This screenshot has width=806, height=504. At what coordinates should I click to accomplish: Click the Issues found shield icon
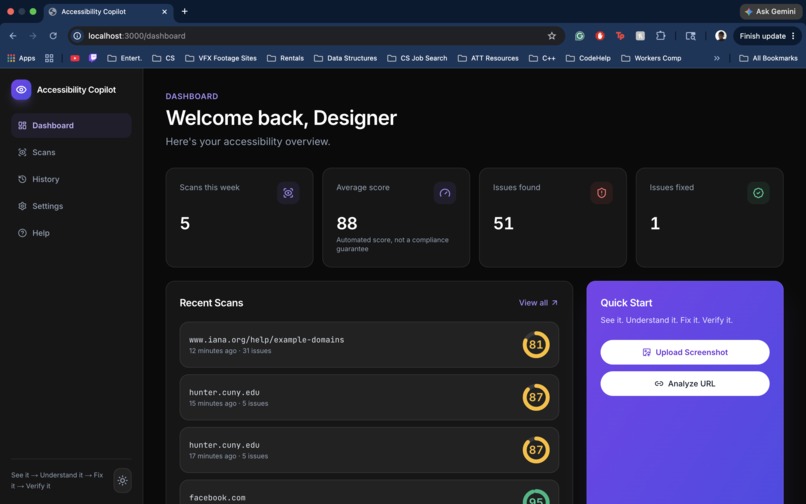coord(601,193)
